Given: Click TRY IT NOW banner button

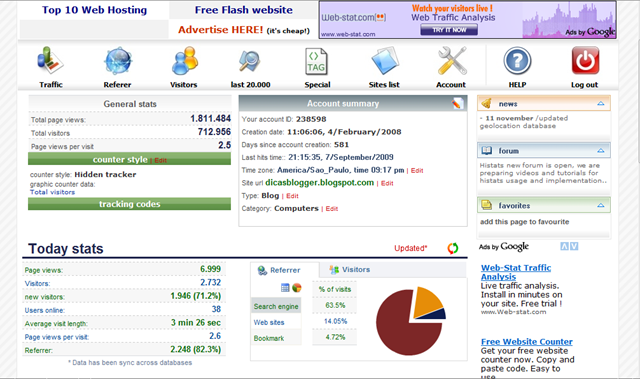Looking at the screenshot, I should click(x=449, y=30).
